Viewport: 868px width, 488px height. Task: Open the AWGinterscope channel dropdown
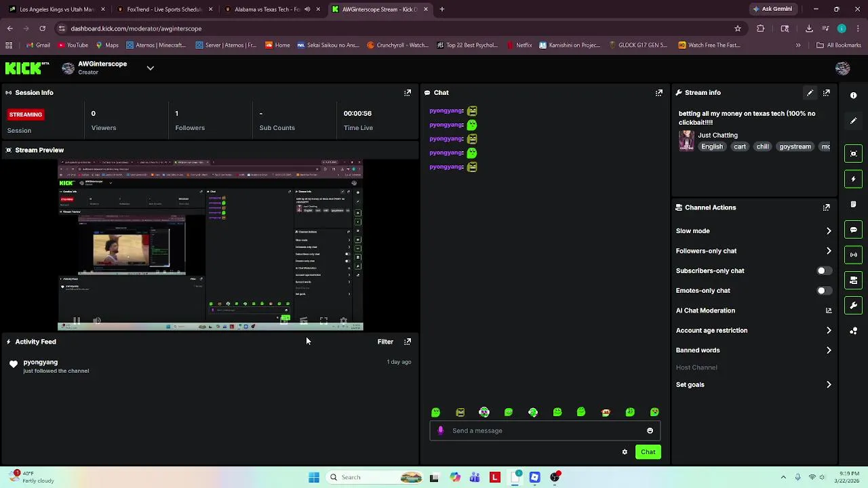point(151,68)
